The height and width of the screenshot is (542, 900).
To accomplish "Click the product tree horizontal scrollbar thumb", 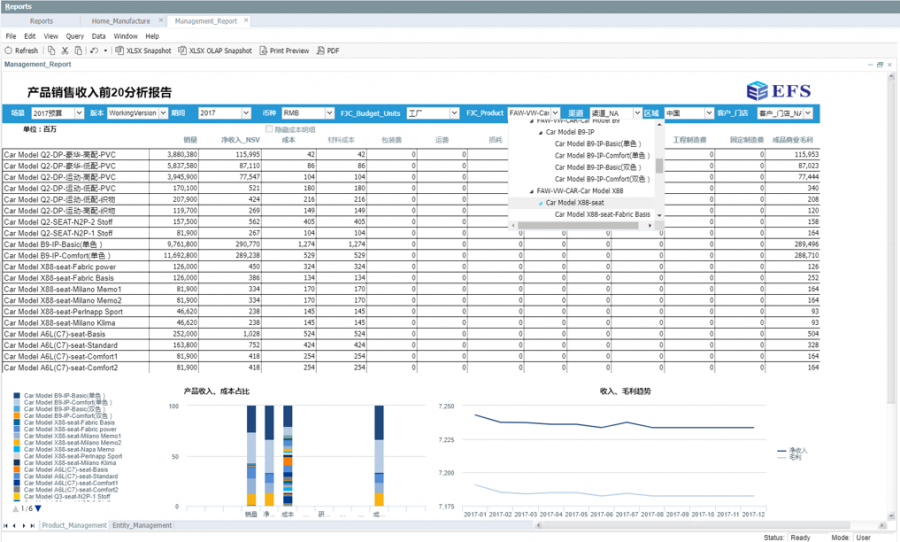I will pos(578,226).
